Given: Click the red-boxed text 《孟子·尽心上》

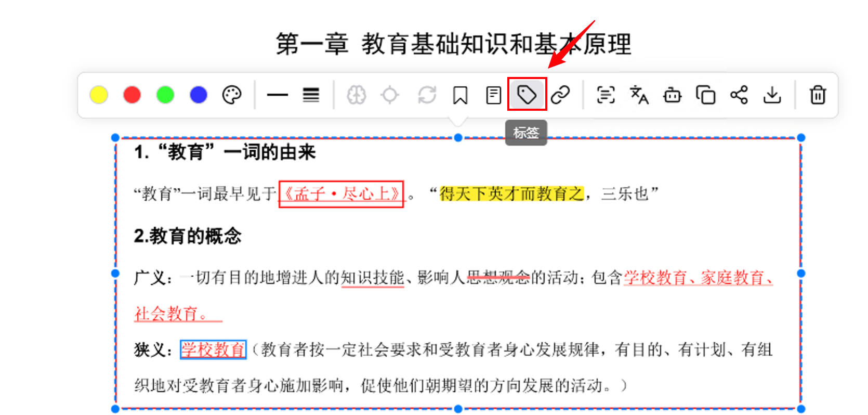Looking at the screenshot, I should tap(341, 194).
